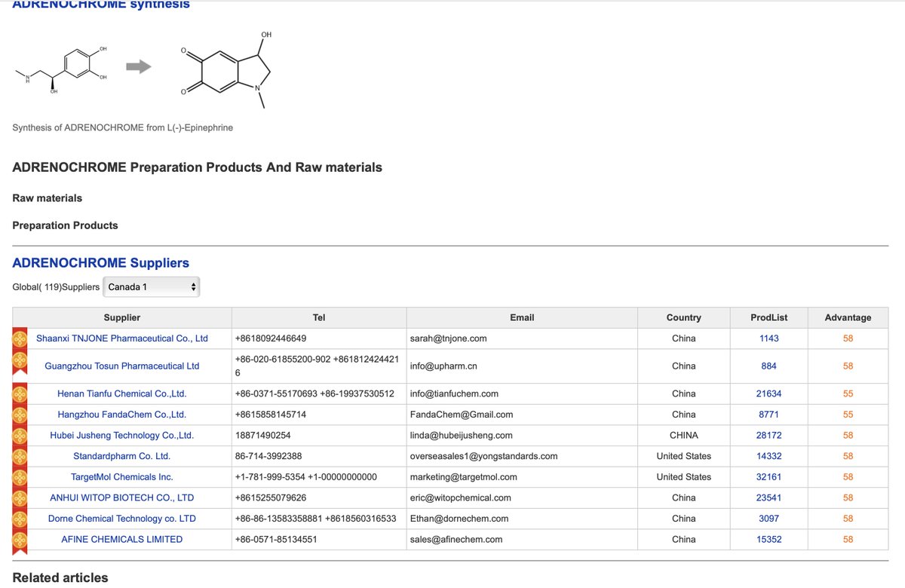Click gold badge icon beside Shaanxi TNJONE Pharmaceutical
Viewport: 905px width, 588px height.
[x=20, y=338]
